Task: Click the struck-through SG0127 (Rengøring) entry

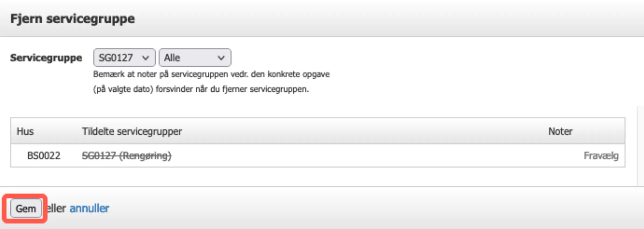Action: [126, 156]
